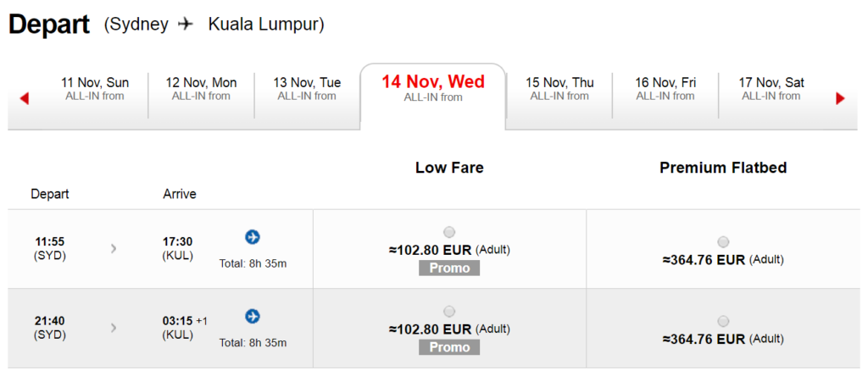Click the Promo badge on the 11:55 flight
This screenshot has width=868, height=376.
(449, 268)
